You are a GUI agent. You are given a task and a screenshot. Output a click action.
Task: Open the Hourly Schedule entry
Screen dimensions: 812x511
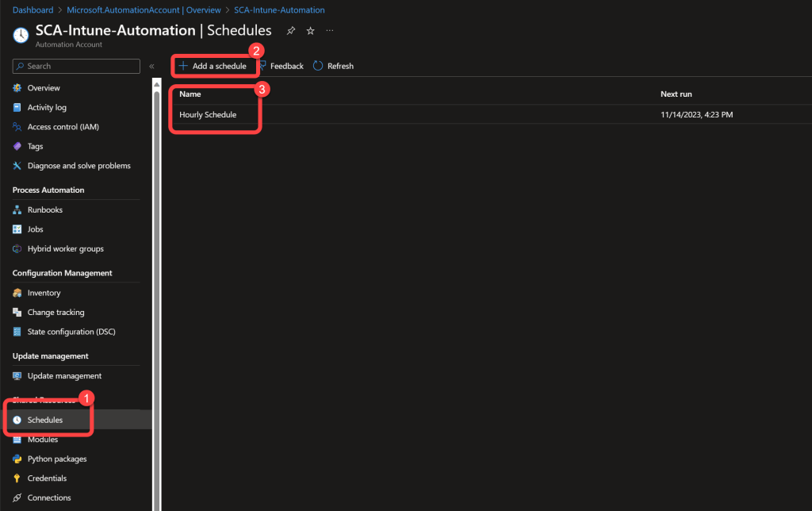pyautogui.click(x=208, y=115)
